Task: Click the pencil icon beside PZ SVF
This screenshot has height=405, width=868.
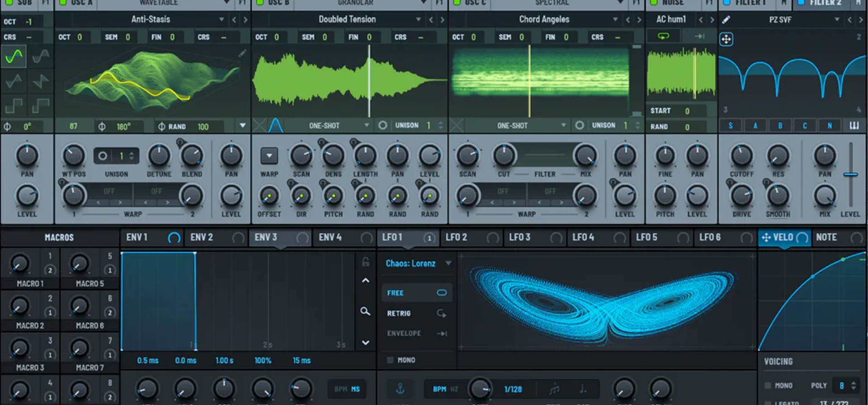Action: [x=726, y=19]
